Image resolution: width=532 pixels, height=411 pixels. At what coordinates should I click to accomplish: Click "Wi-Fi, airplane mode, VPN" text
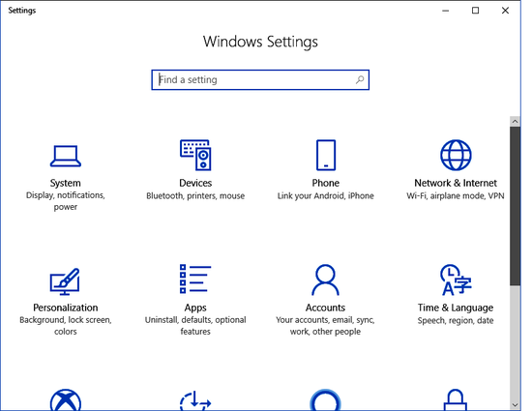tap(456, 196)
